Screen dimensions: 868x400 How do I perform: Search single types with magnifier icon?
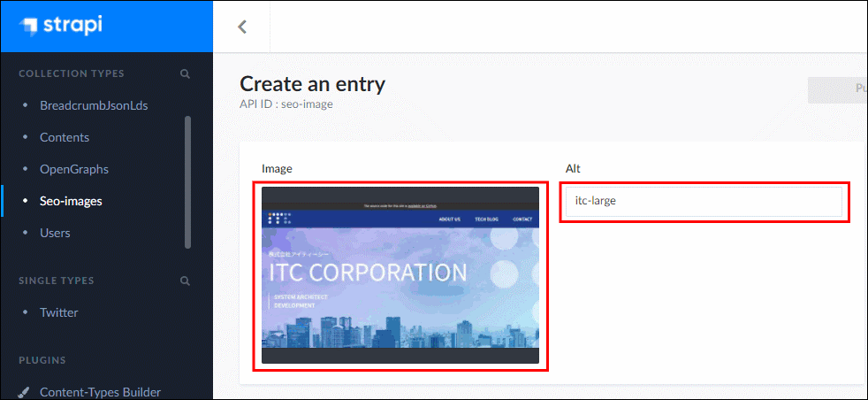pyautogui.click(x=185, y=281)
